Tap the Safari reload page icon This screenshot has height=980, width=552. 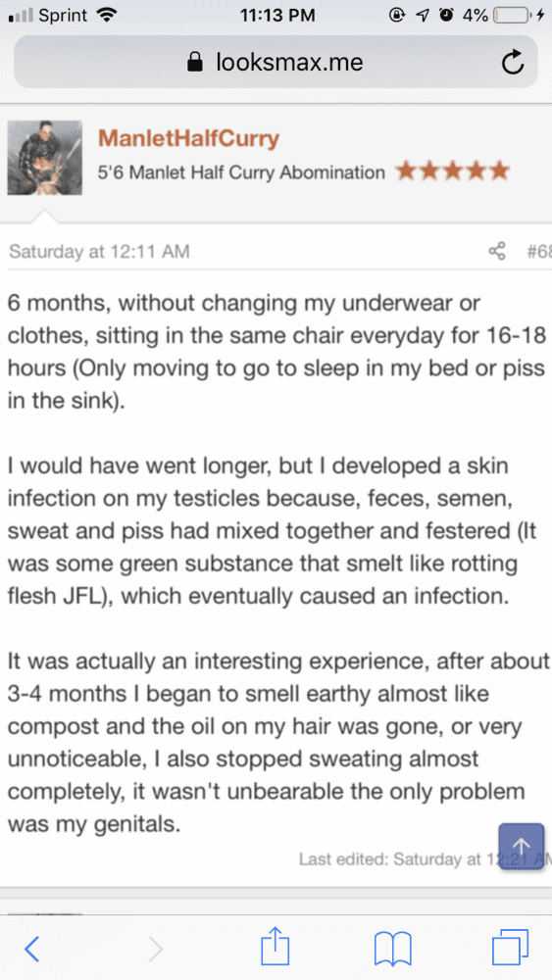(513, 63)
